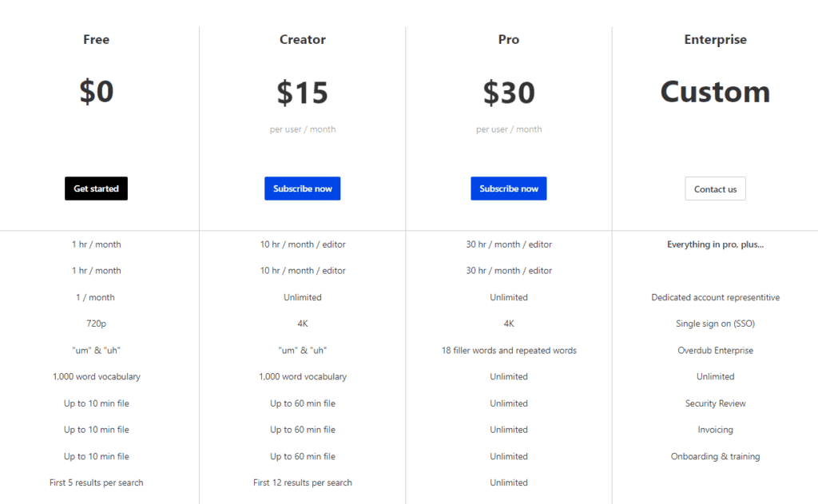Viewport: 818px width, 504px height.
Task: Click Everything in pro, plus... text
Action: click(715, 244)
